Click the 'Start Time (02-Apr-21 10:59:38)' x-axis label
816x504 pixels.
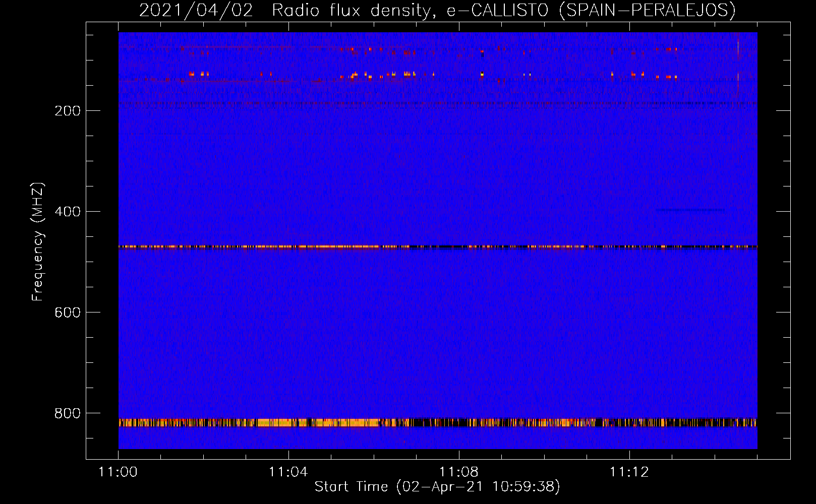click(x=437, y=486)
